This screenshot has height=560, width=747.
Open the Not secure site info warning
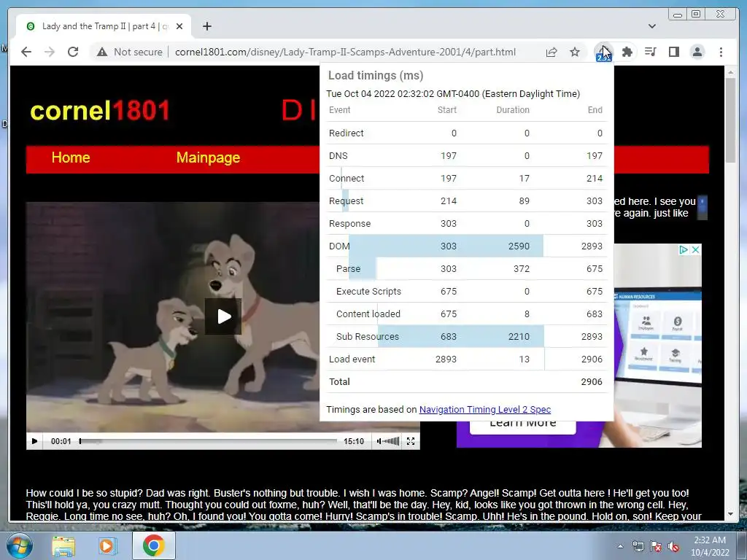[x=130, y=52]
